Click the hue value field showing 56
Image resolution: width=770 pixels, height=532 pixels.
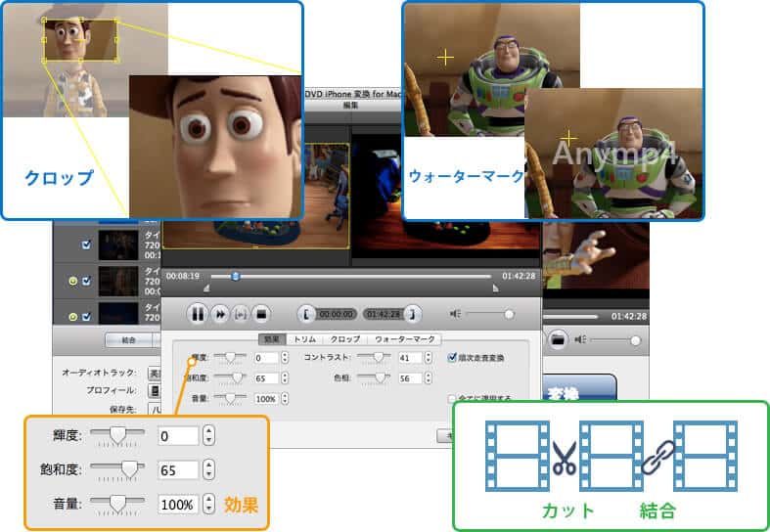pos(410,378)
